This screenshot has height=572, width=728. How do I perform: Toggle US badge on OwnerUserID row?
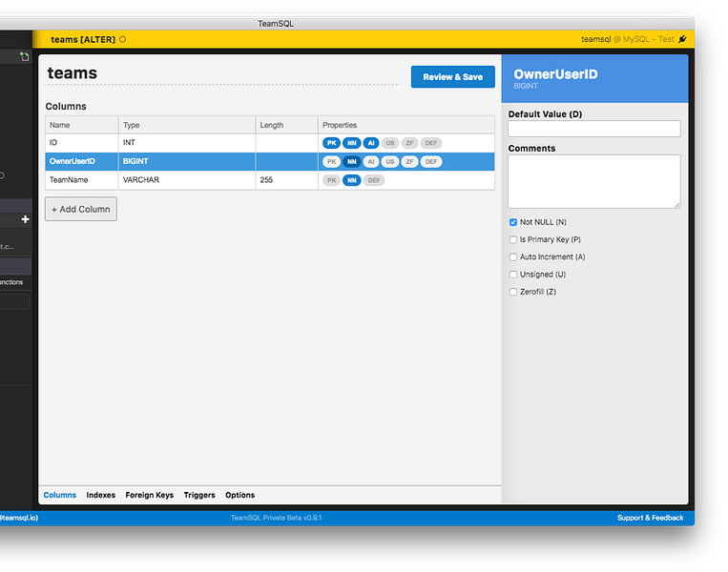coord(390,161)
